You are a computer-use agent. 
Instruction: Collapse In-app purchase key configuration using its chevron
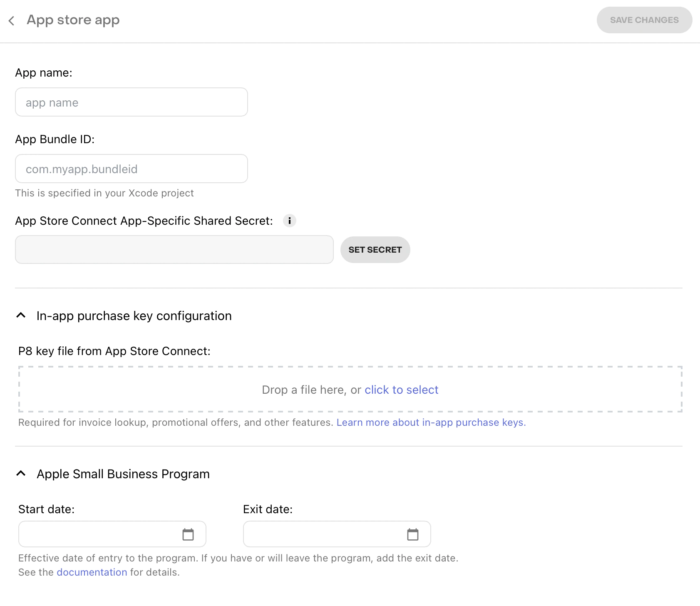21,315
